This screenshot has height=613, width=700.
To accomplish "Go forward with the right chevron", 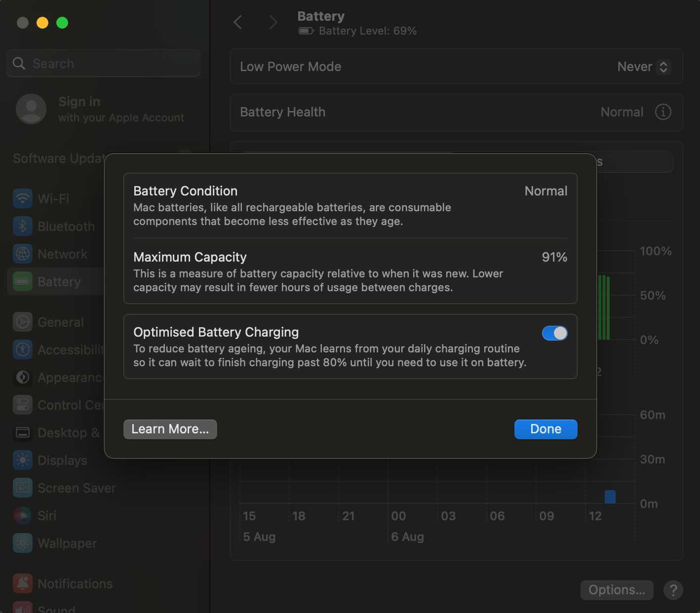I will coord(273,22).
